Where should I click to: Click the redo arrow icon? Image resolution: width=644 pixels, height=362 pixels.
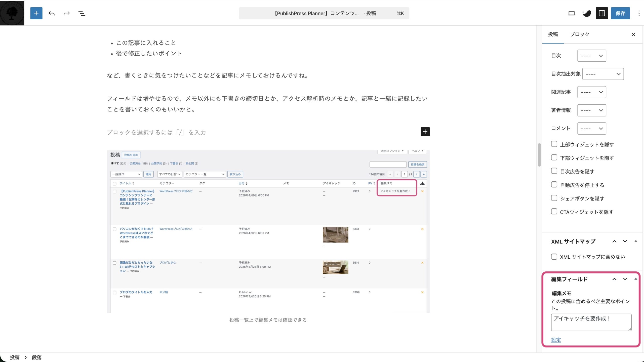pos(67,13)
